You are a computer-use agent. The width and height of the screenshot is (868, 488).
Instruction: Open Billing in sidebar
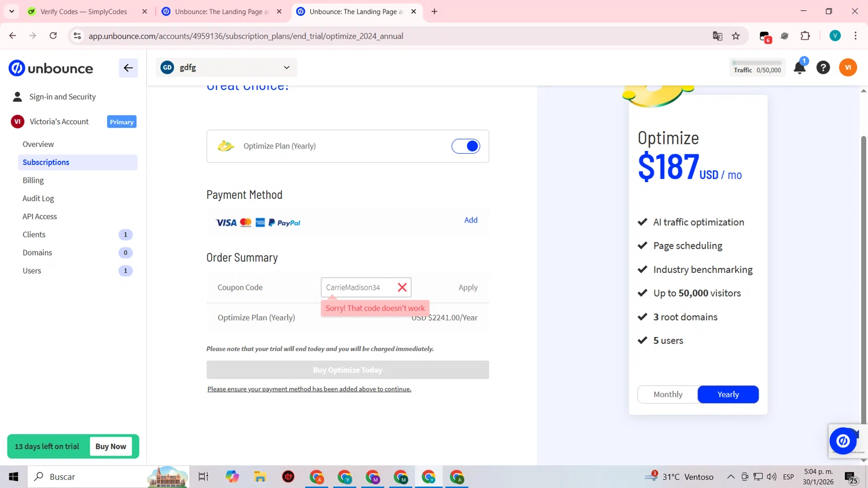click(x=33, y=180)
